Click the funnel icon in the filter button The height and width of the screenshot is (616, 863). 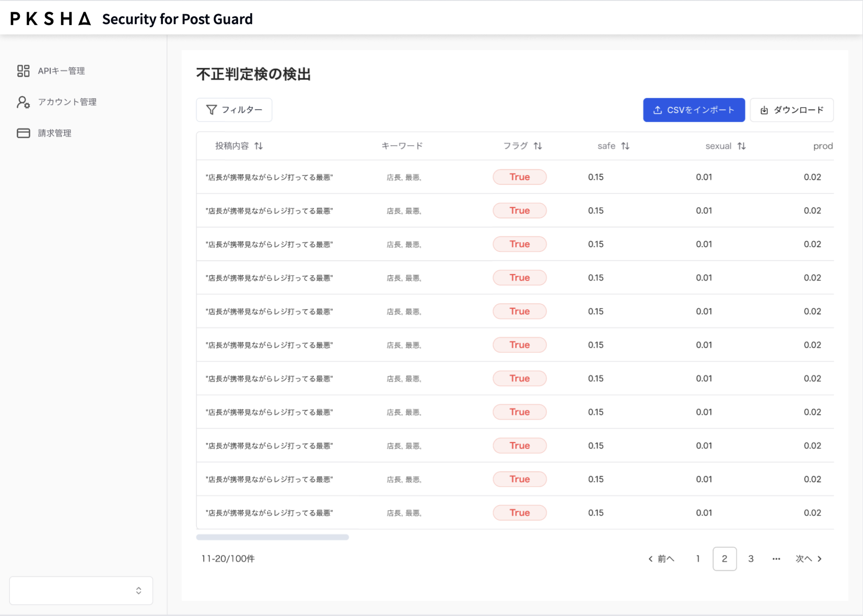211,110
